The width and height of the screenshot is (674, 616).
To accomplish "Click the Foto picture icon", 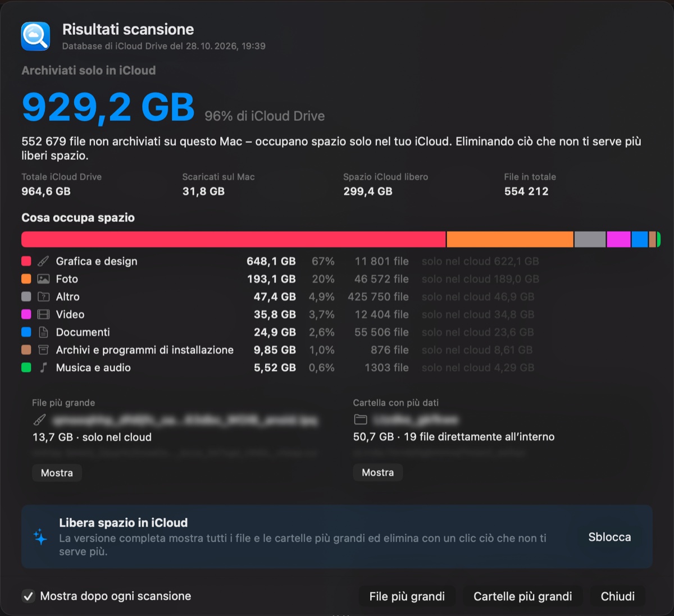I will coord(43,279).
